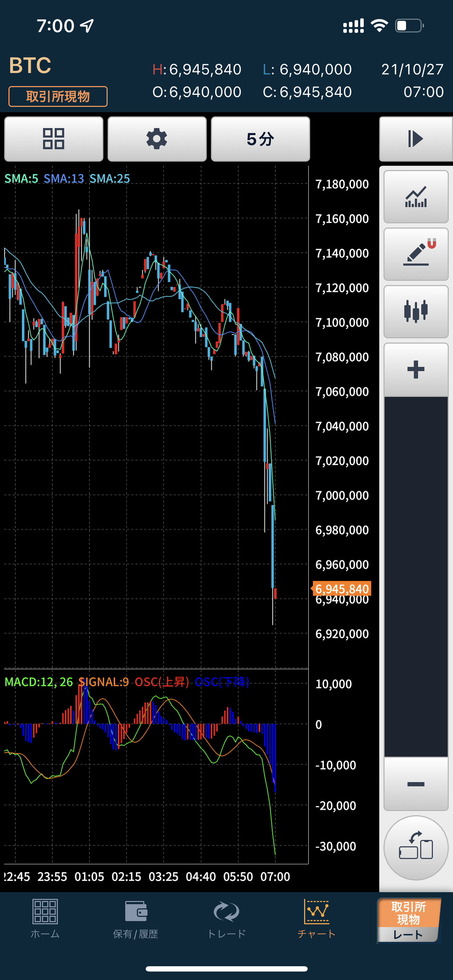Tap the 07:00 time axis label

click(x=275, y=877)
